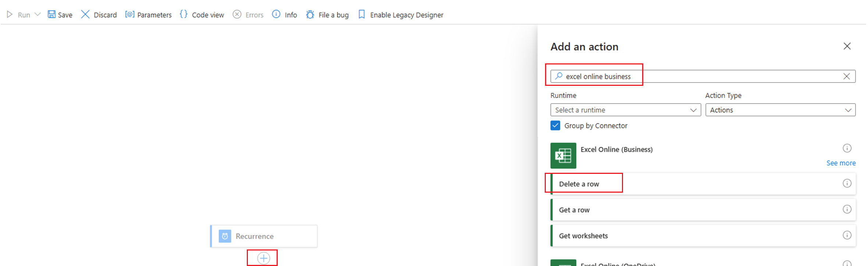Clear the search box text
Viewport: 868px width, 266px height.
847,76
